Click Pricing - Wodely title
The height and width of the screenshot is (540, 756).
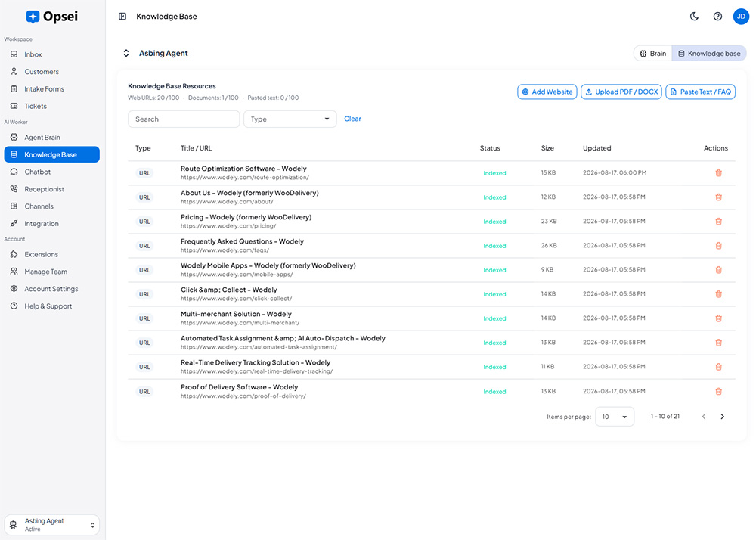coord(246,218)
